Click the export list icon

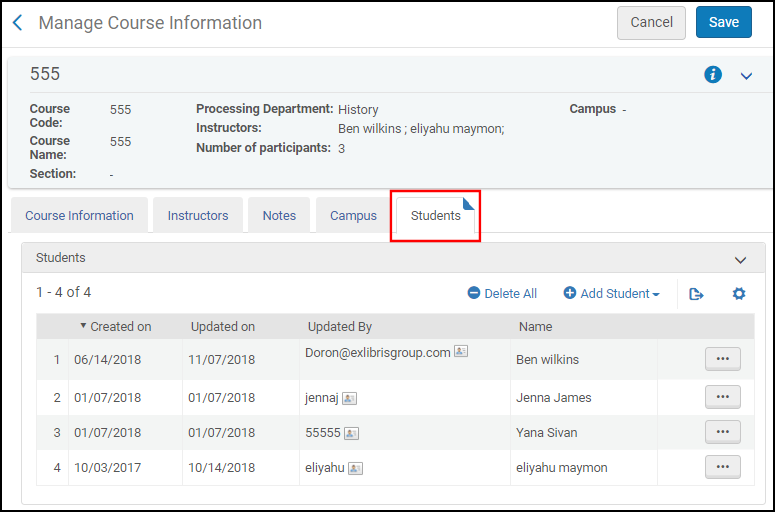click(x=697, y=294)
